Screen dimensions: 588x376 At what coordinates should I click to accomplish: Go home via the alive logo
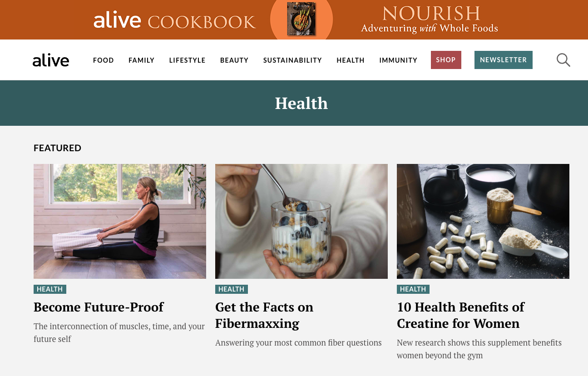tap(51, 60)
